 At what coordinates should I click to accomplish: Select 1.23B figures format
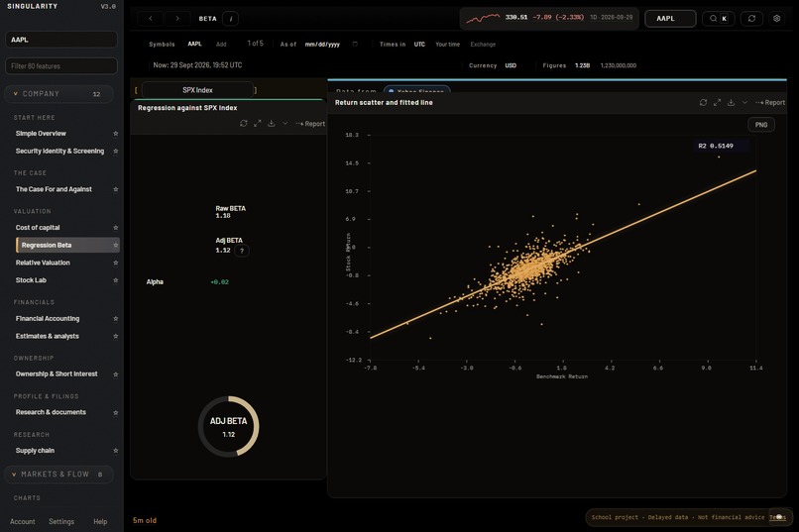(x=583, y=65)
